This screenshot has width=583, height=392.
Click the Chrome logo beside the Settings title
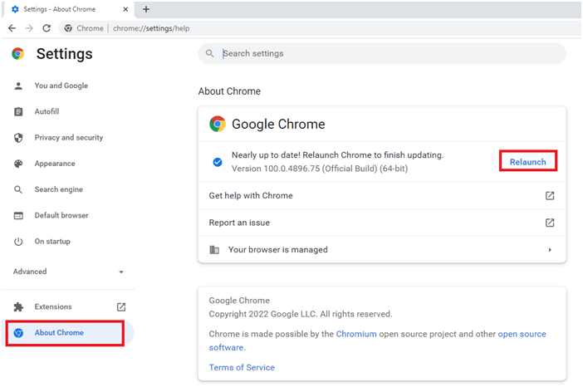coord(17,54)
